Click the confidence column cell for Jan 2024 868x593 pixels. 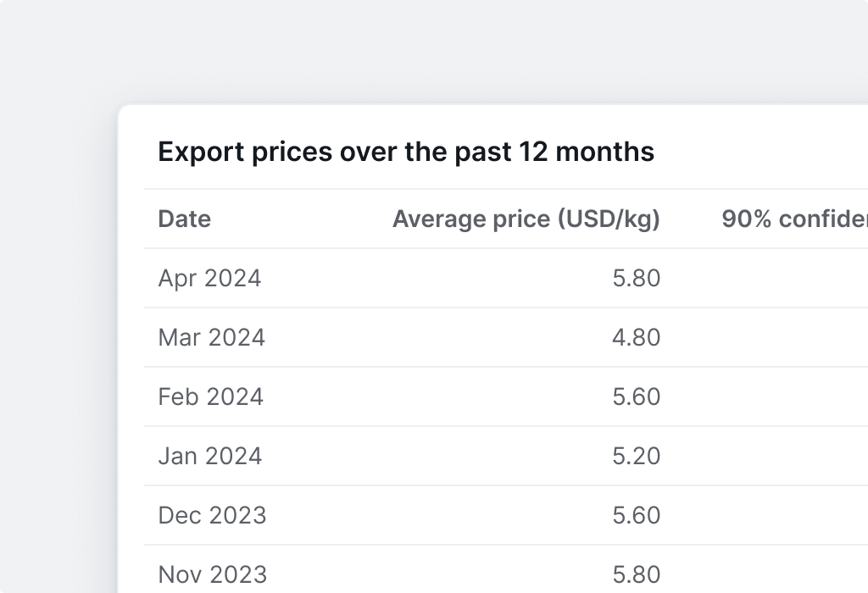click(793, 457)
